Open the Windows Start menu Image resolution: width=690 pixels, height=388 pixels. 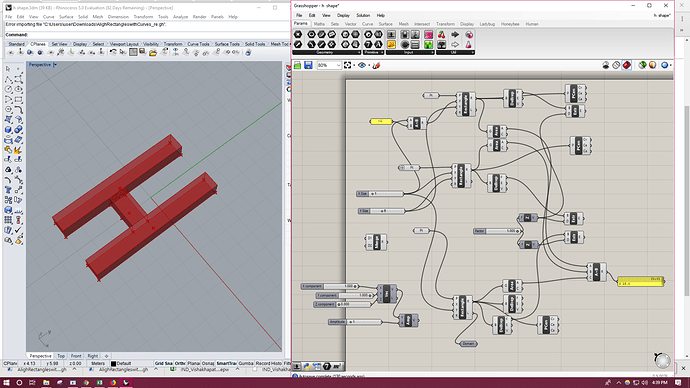pyautogui.click(x=7, y=383)
